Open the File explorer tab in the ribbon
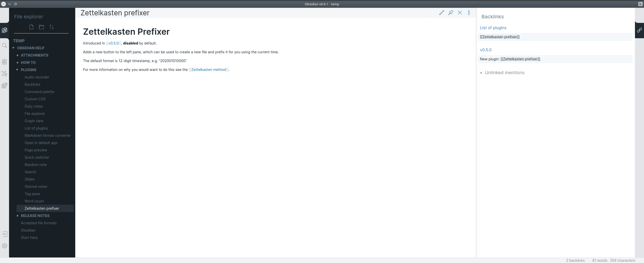This screenshot has width=644, height=263. [5, 30]
